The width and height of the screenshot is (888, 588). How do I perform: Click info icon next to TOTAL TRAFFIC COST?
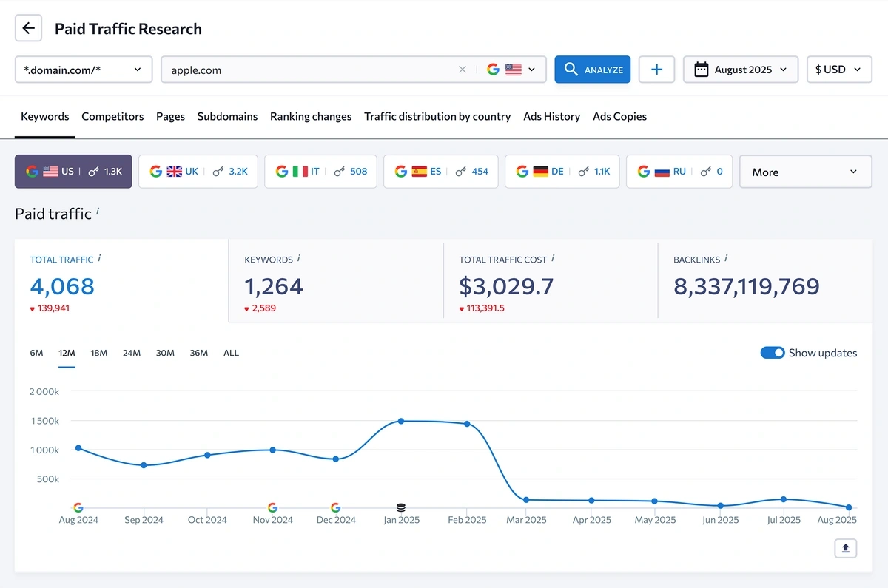coord(553,258)
